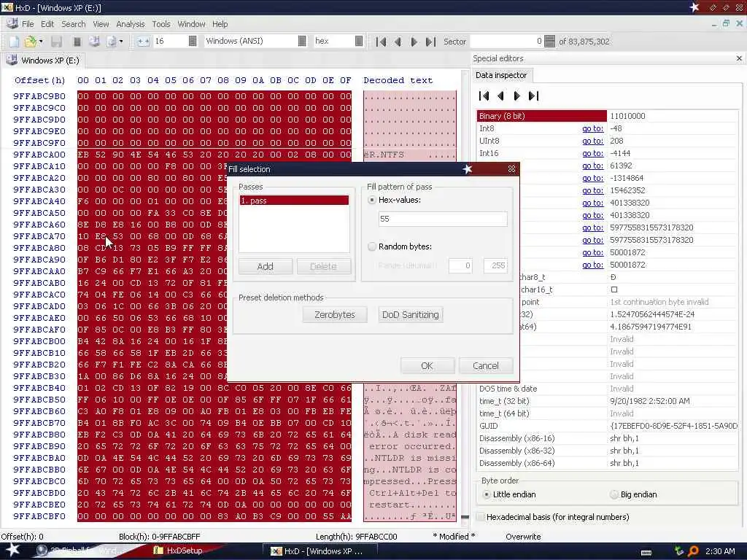Click the Disassembly (x86-16) row
The width and height of the screenshot is (747, 560).
click(608, 438)
